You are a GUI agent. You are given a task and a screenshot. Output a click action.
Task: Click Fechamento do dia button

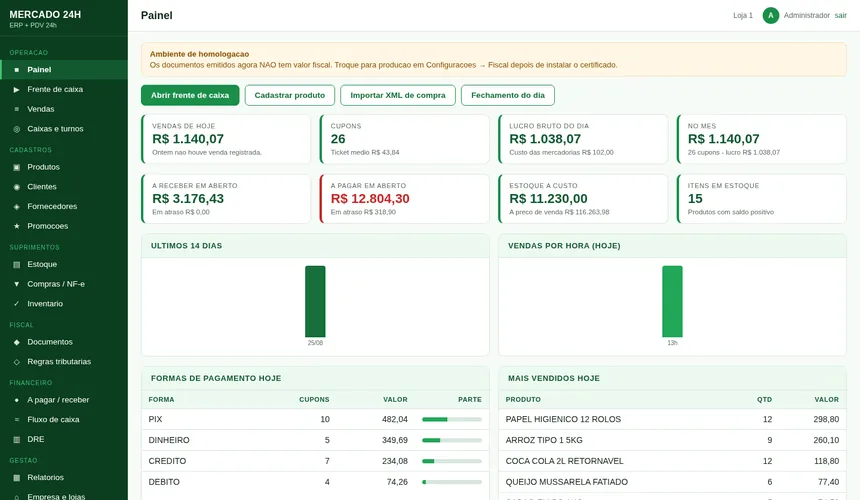[508, 95]
